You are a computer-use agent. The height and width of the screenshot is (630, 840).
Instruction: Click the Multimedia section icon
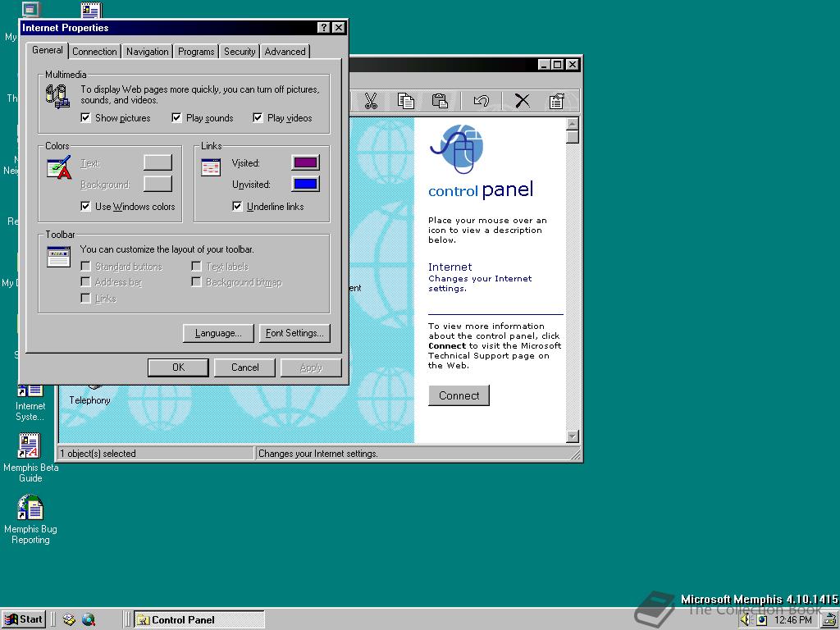coord(57,97)
